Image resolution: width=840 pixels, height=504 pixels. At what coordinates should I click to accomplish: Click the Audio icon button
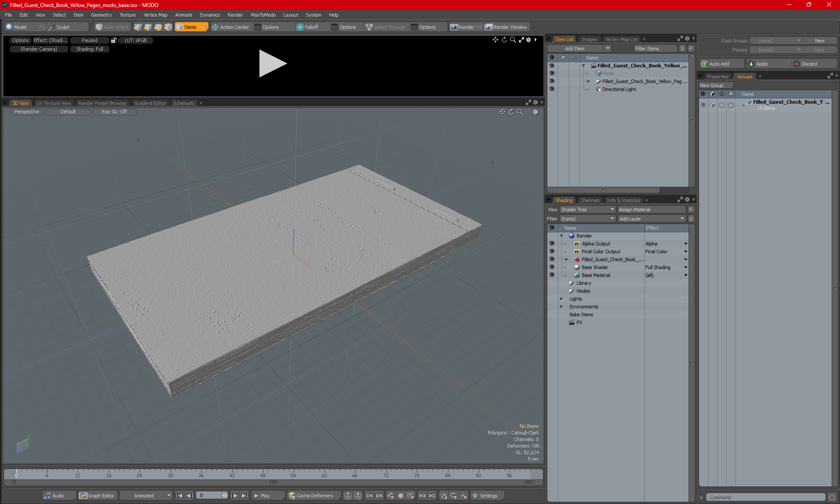(47, 496)
